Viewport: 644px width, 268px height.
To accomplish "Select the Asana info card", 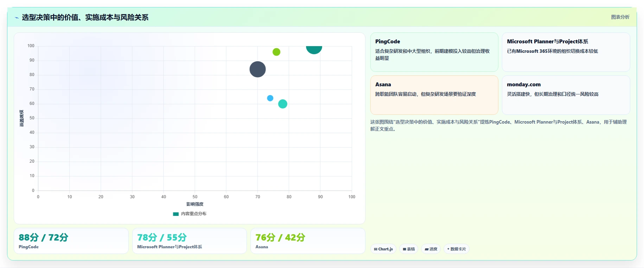I will [x=434, y=95].
